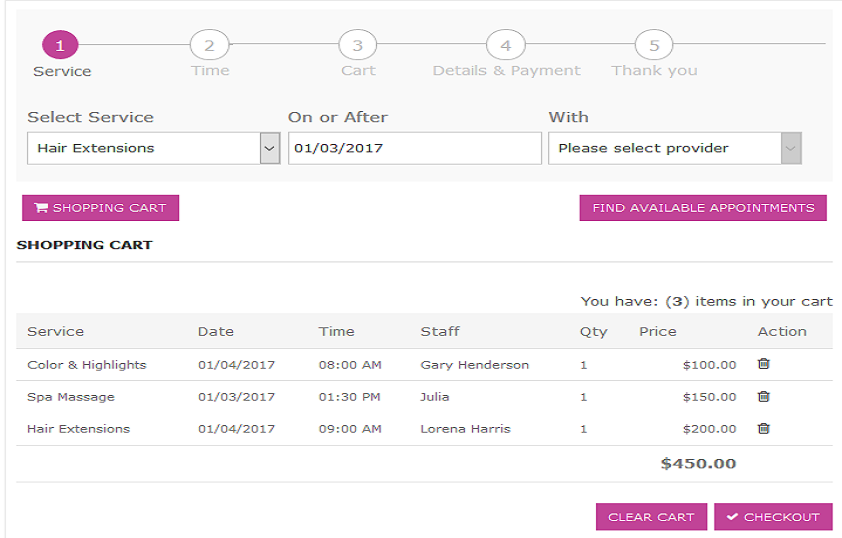This screenshot has height=538, width=842.
Task: Empty cart with Clear Cart button
Action: pyautogui.click(x=651, y=517)
